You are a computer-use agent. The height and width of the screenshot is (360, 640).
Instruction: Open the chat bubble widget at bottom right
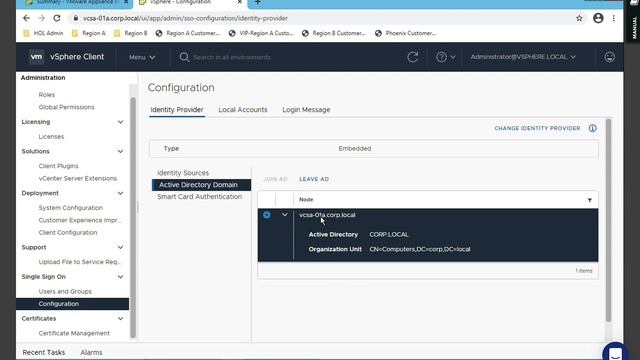click(x=615, y=352)
